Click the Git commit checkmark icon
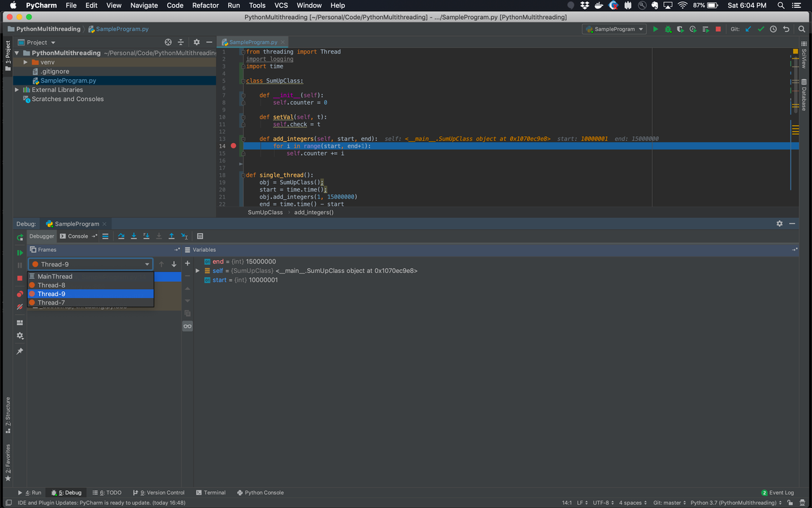 [761, 29]
